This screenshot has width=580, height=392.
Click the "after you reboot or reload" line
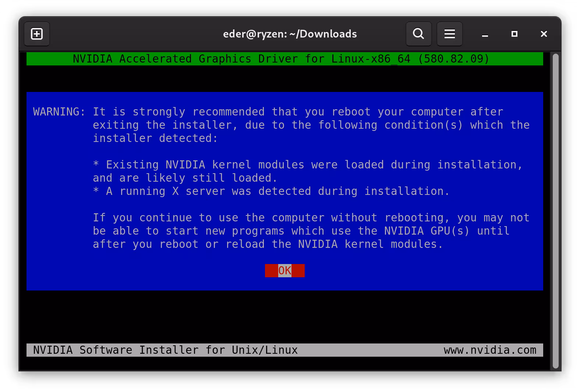coord(268,244)
